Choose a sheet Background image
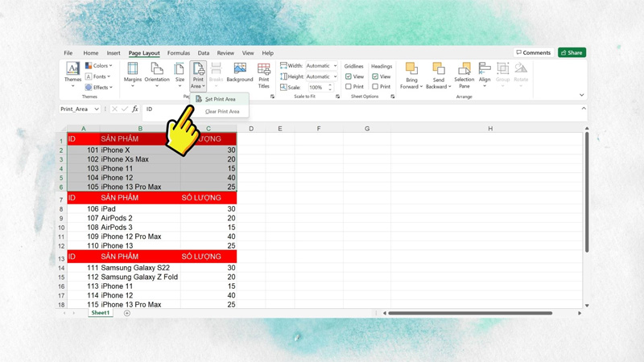The width and height of the screenshot is (644, 362). click(240, 72)
